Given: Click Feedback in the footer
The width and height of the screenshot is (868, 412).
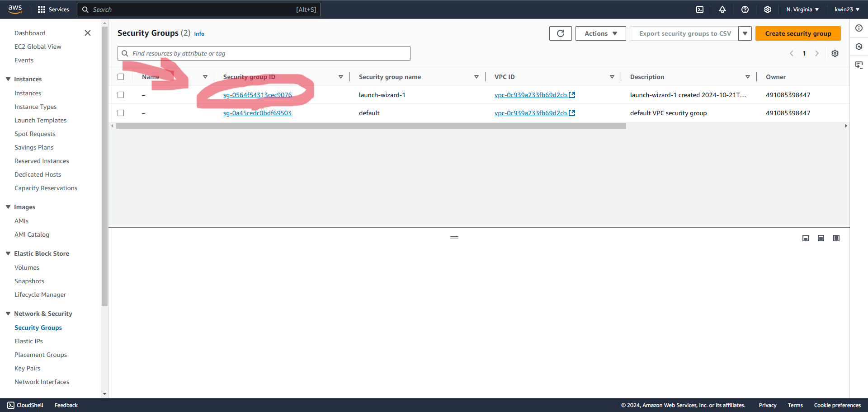Looking at the screenshot, I should coord(66,405).
